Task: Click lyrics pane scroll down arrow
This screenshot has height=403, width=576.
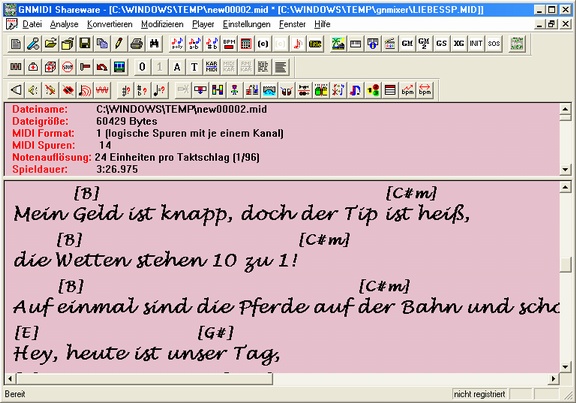Action: click(565, 367)
